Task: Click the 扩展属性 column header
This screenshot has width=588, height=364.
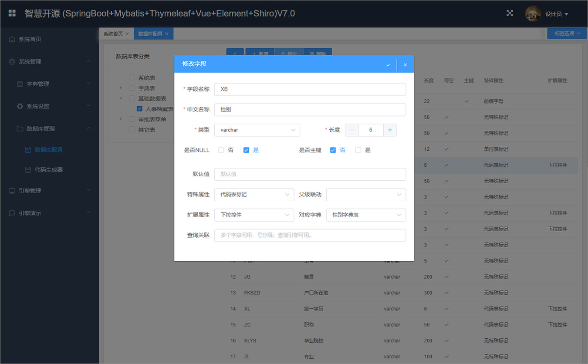Action: [558, 81]
